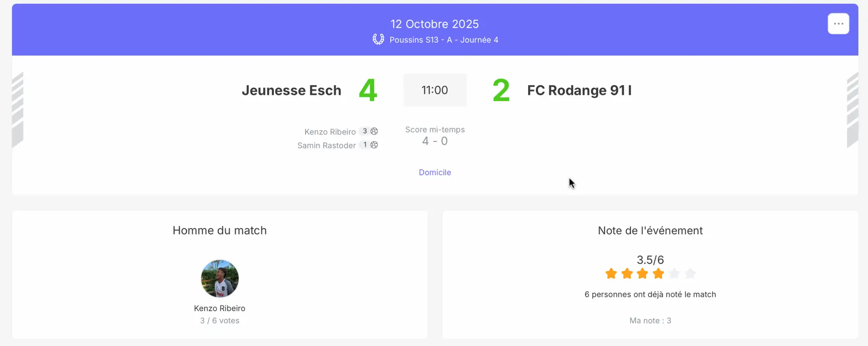The width and height of the screenshot is (868, 346).
Task: Select the first rating star
Action: (611, 273)
